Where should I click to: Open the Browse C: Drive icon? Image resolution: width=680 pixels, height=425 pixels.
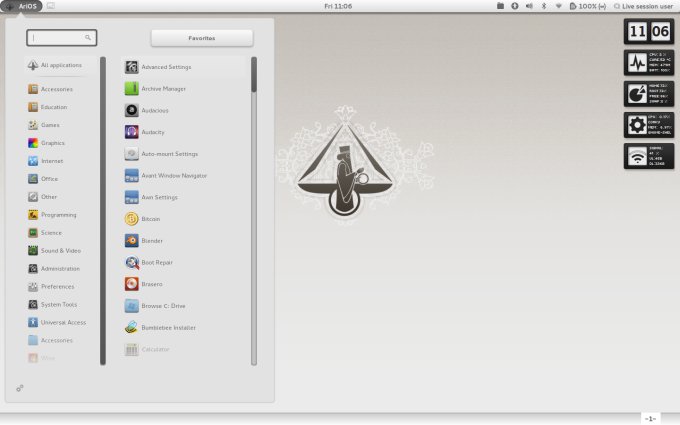(131, 306)
